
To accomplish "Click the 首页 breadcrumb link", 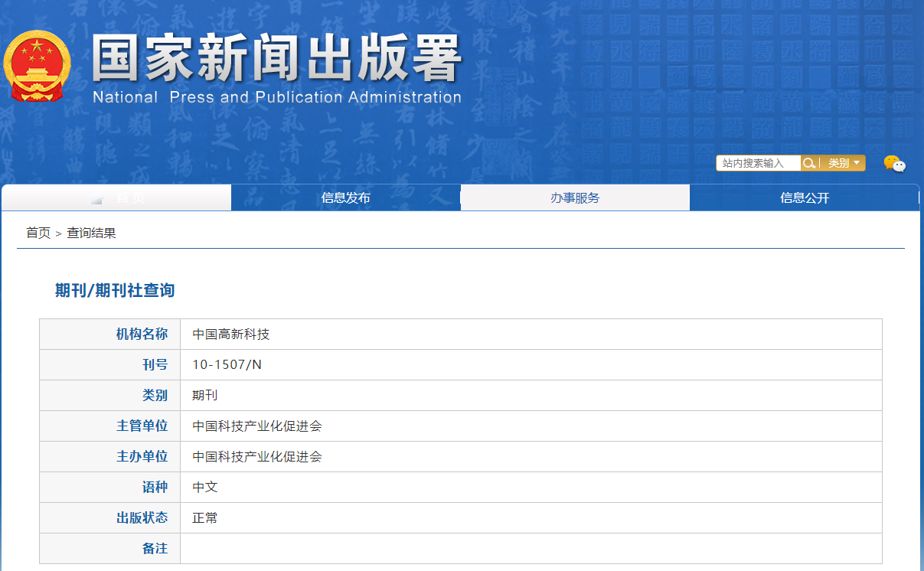I will [x=38, y=233].
